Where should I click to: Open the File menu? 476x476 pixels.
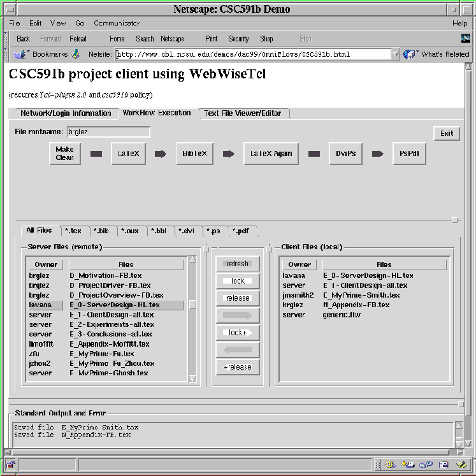(14, 23)
